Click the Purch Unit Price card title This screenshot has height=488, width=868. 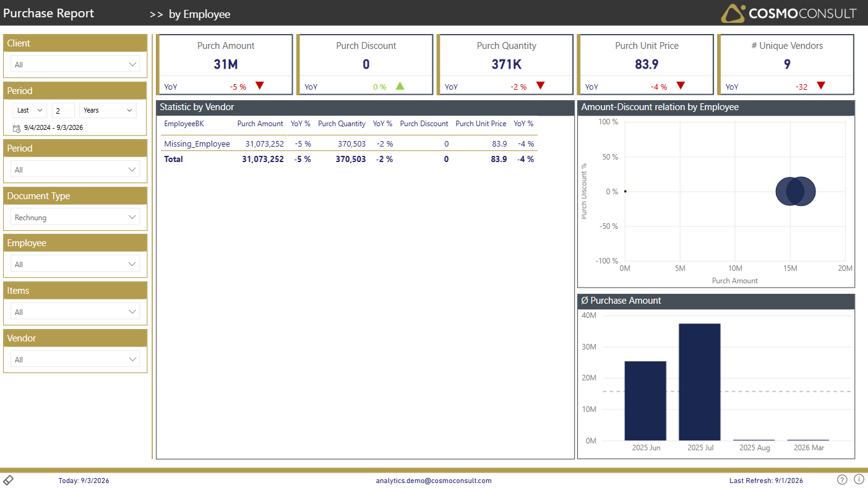coord(647,46)
